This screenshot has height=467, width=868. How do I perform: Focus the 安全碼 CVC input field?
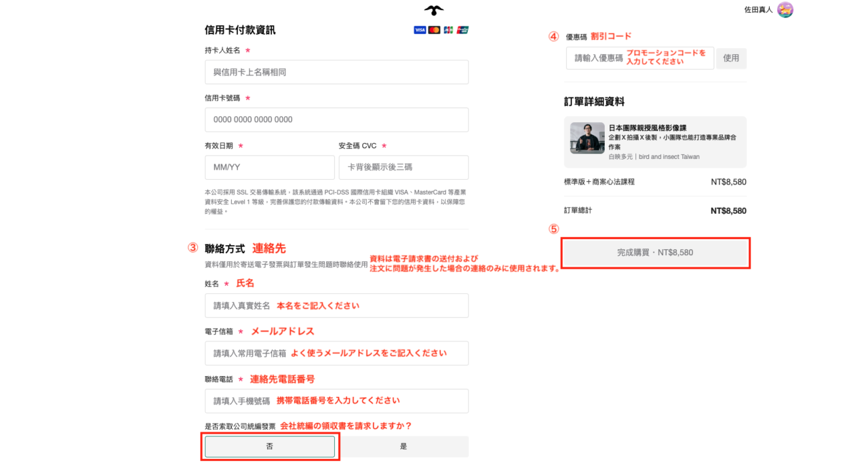point(403,167)
